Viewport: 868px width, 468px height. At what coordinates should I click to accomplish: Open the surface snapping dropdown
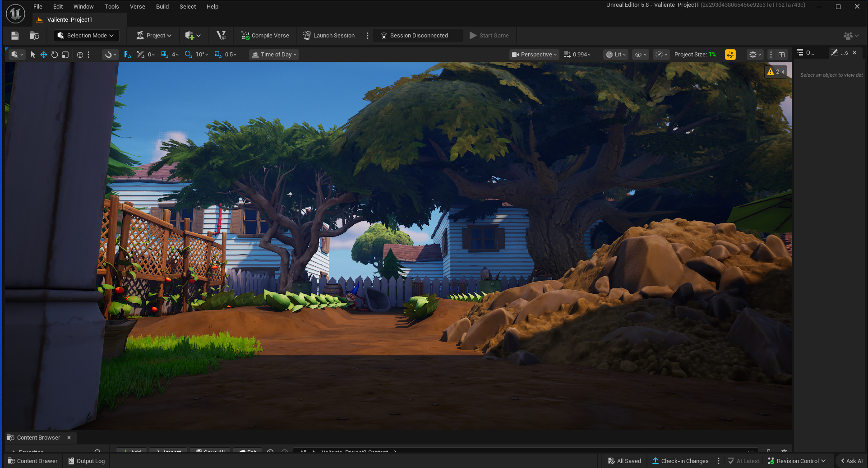[x=110, y=55]
